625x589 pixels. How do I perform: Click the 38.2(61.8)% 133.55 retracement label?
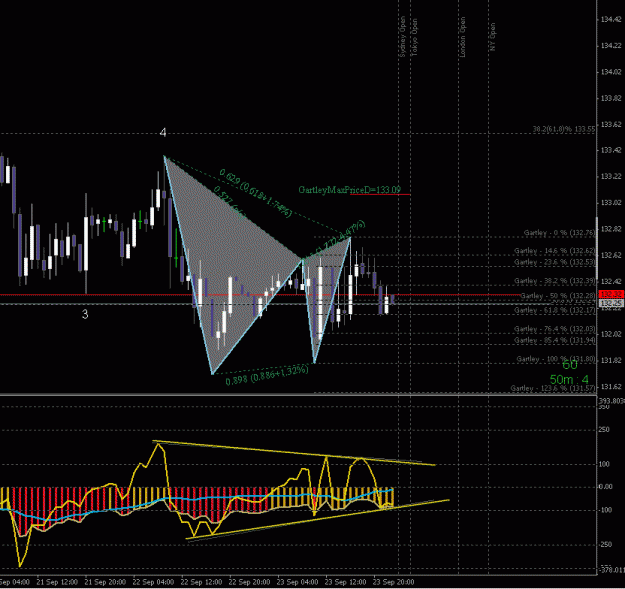564,129
